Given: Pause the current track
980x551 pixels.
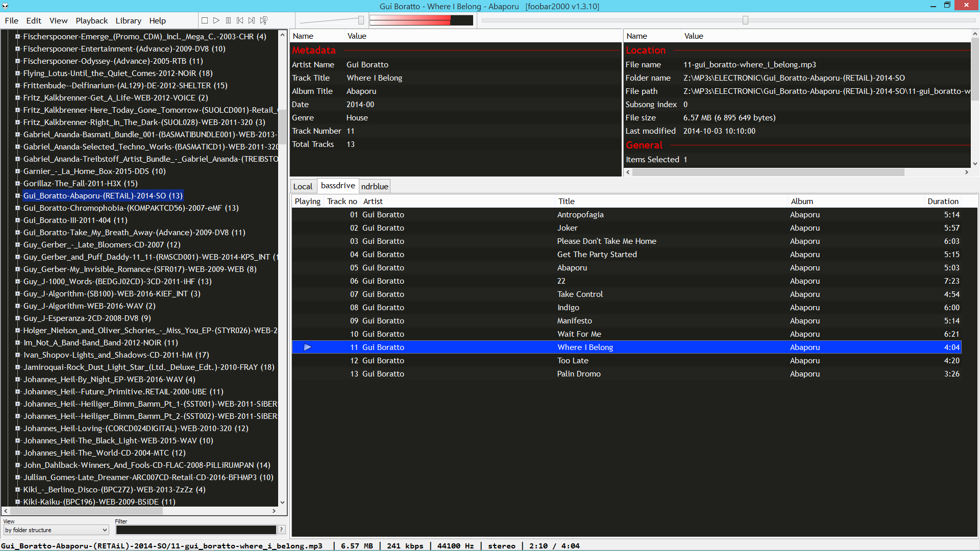Looking at the screenshot, I should pyautogui.click(x=228, y=20).
